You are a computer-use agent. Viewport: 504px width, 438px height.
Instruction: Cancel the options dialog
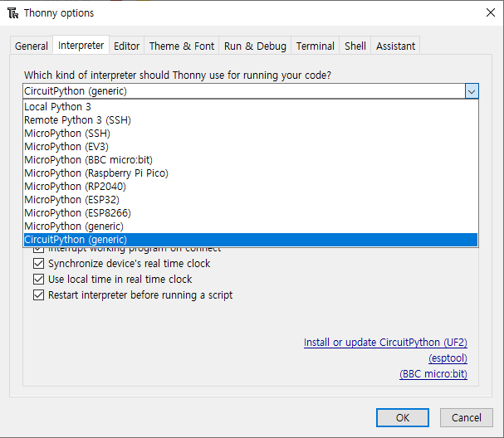pos(467,418)
